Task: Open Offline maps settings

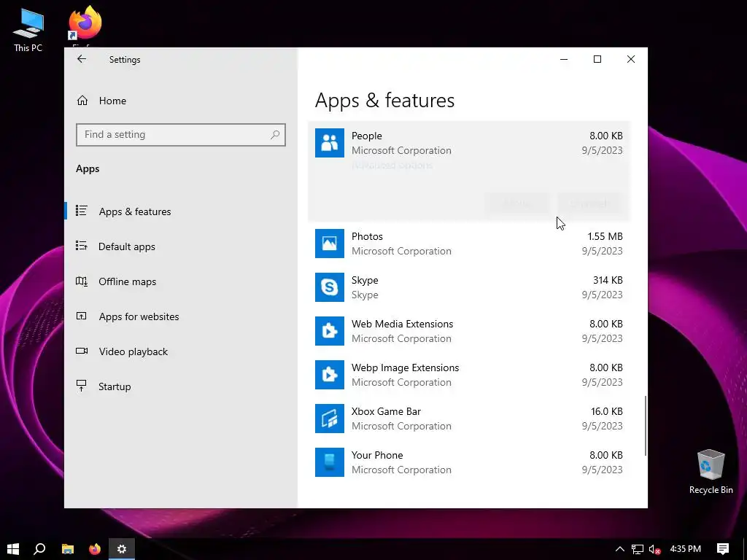Action: [127, 281]
